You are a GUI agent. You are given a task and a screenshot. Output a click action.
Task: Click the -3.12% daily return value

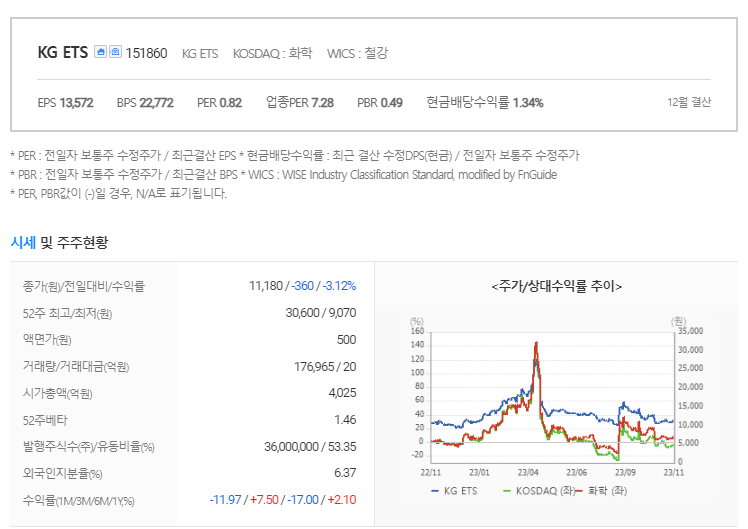339,286
